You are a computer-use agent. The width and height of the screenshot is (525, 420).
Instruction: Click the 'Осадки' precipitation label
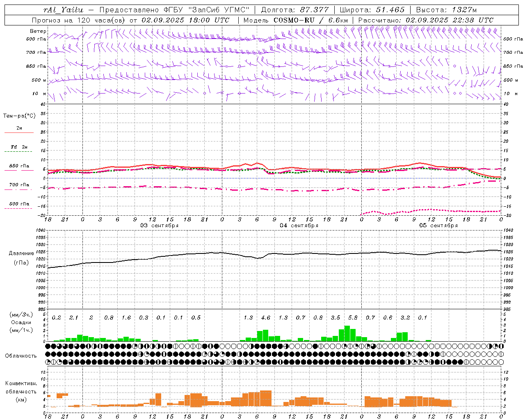tap(21, 322)
